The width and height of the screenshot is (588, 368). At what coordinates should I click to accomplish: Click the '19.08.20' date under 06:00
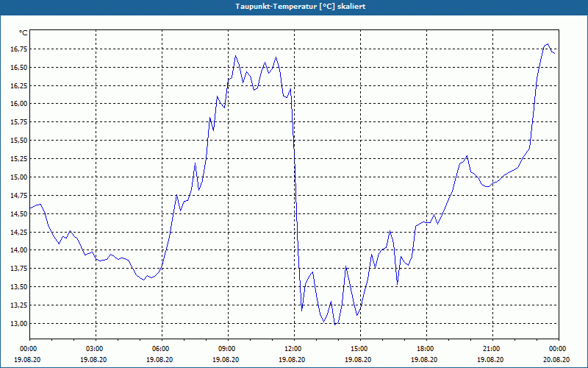159,359
